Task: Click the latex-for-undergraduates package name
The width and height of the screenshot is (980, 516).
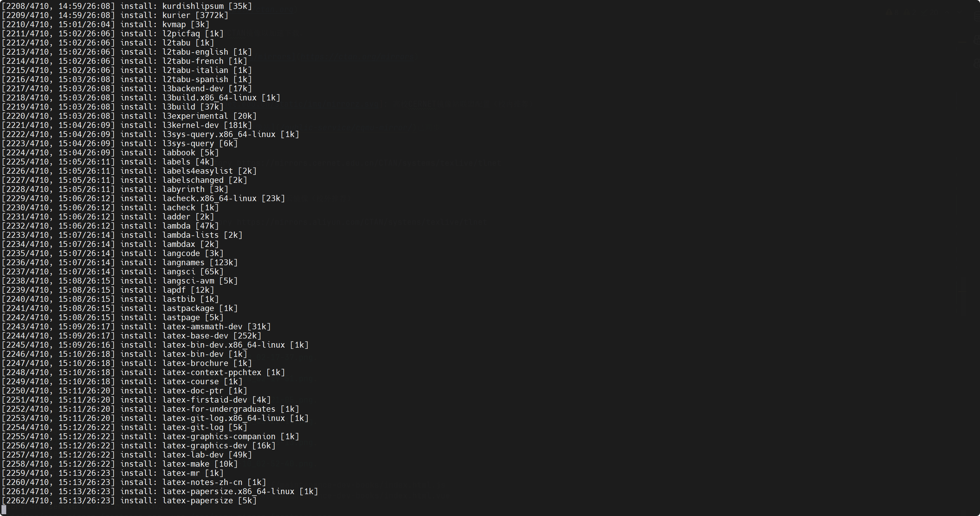Action: pyautogui.click(x=219, y=409)
